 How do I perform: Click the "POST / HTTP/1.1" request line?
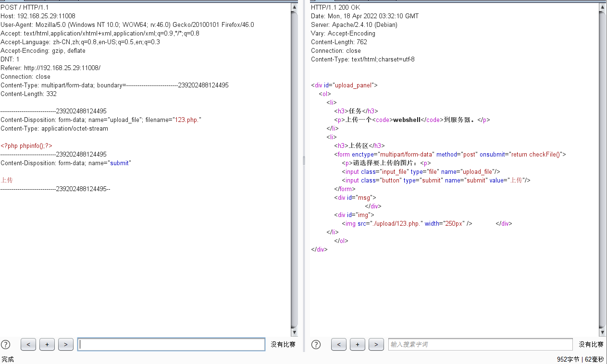point(25,8)
